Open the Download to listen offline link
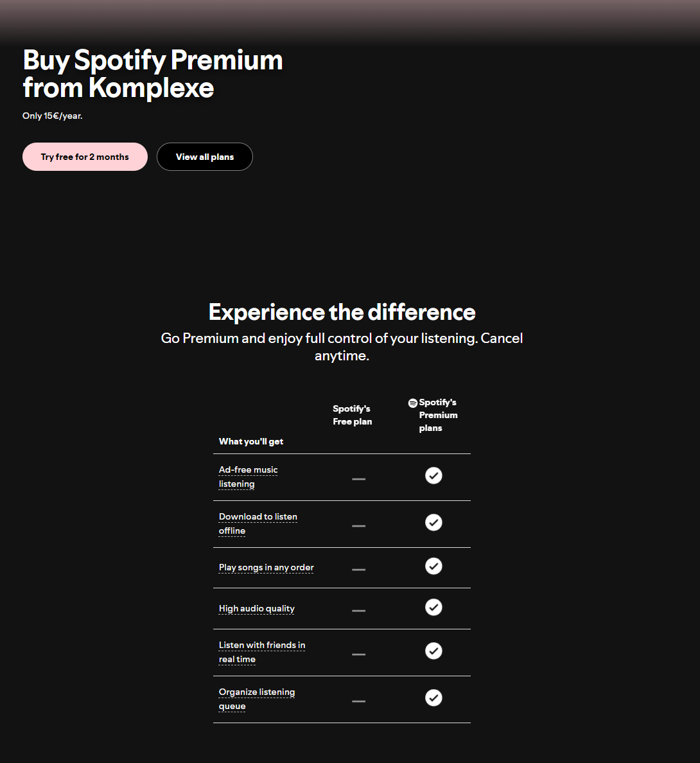Image resolution: width=700 pixels, height=763 pixels. (258, 523)
